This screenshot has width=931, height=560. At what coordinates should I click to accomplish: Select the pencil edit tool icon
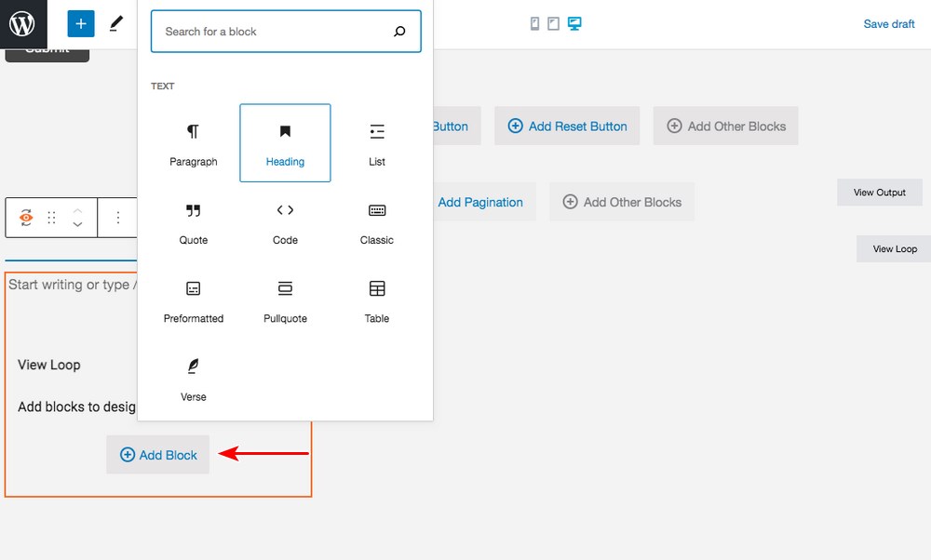(x=116, y=24)
